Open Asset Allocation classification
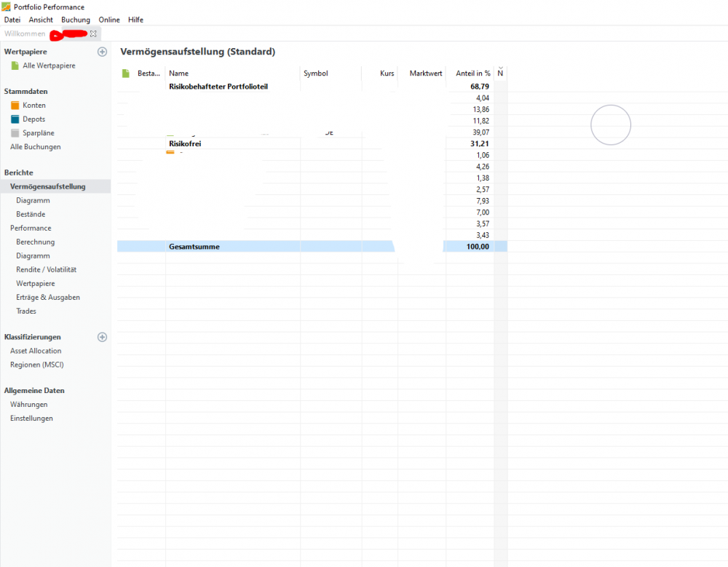728x567 pixels. pos(36,351)
